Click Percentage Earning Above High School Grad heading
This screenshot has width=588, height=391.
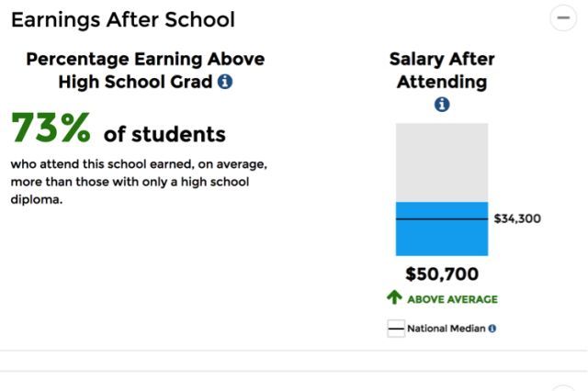pos(144,70)
